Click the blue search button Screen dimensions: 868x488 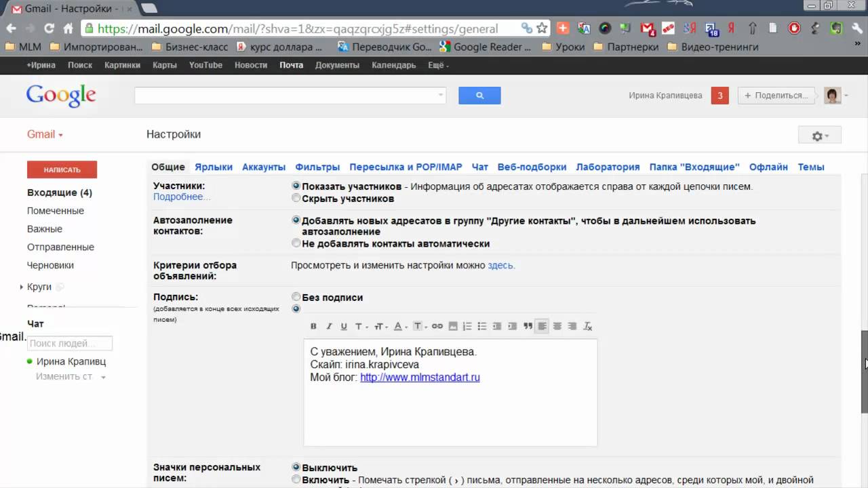[x=479, y=96]
